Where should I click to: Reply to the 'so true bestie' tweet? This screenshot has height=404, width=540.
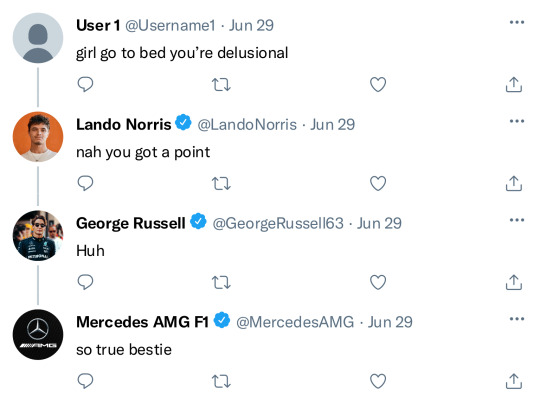(x=85, y=381)
